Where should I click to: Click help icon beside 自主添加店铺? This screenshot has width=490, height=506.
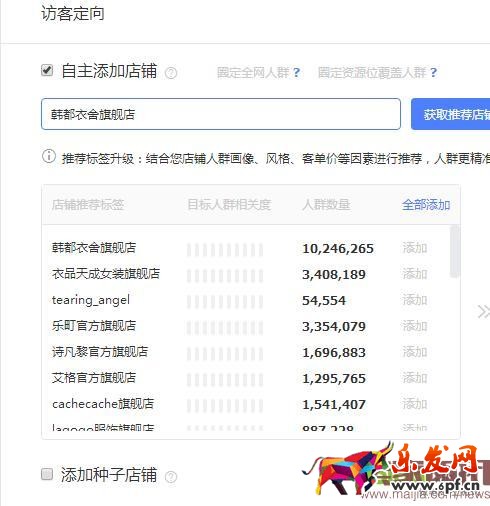(x=171, y=73)
